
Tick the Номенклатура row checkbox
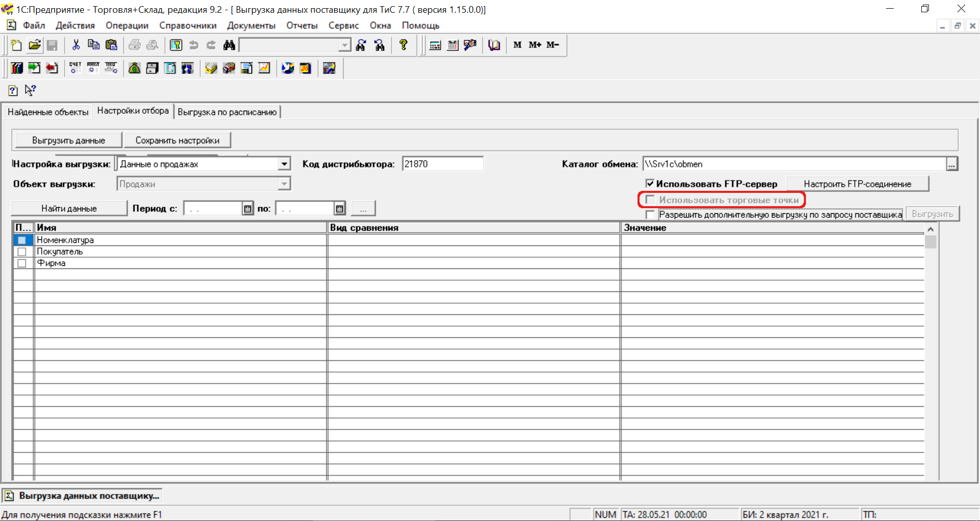pyautogui.click(x=22, y=240)
